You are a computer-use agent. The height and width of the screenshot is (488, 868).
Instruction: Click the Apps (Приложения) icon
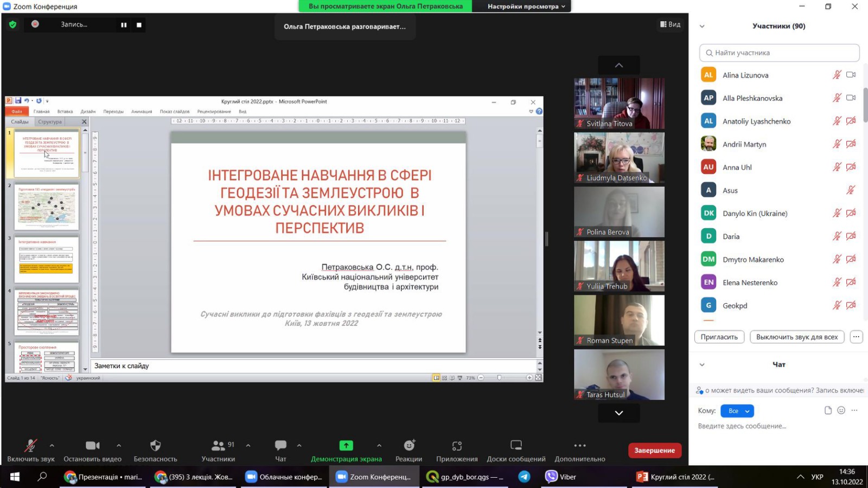click(457, 446)
